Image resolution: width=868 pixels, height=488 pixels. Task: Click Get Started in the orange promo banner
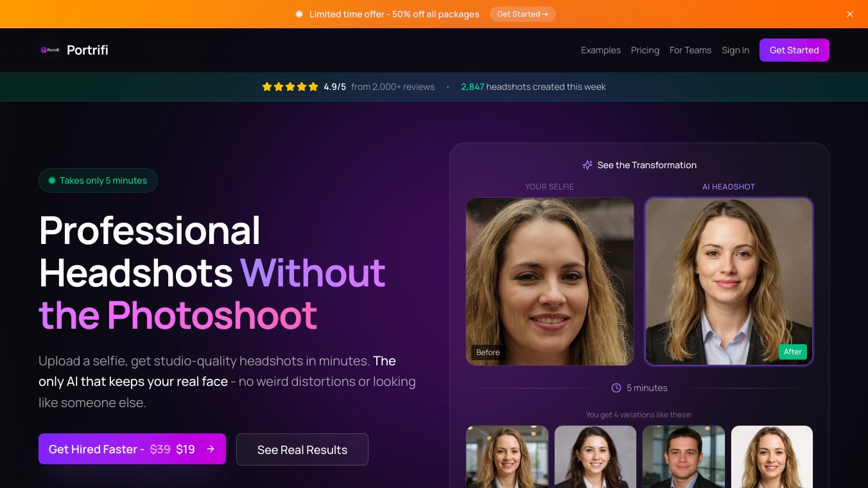tap(523, 14)
